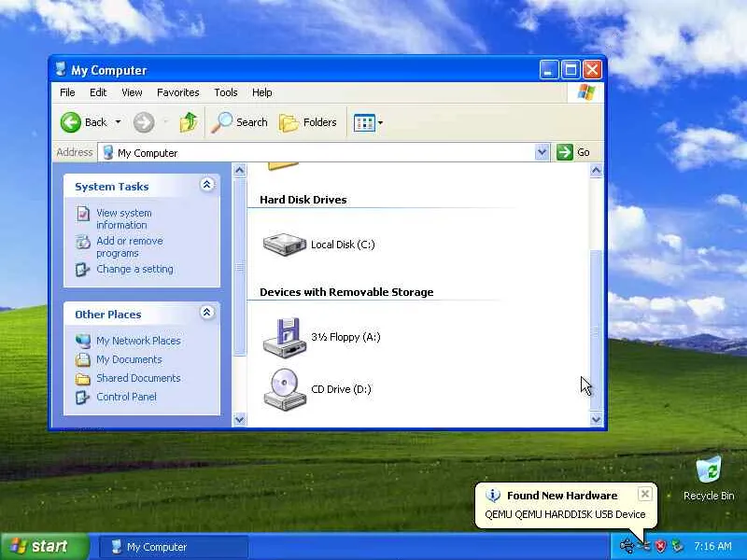Click the Windows flag logo in menu bar

586,92
